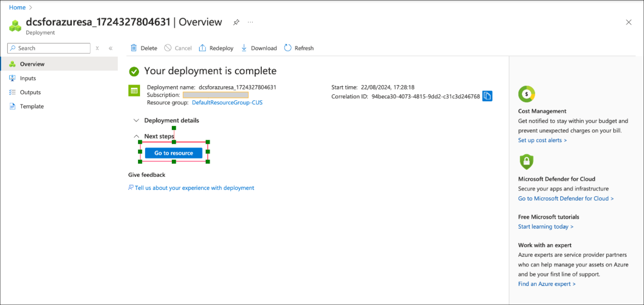Viewport: 644px width, 305px height.
Task: Clear the sidebar search with X icon
Action: coord(97,48)
